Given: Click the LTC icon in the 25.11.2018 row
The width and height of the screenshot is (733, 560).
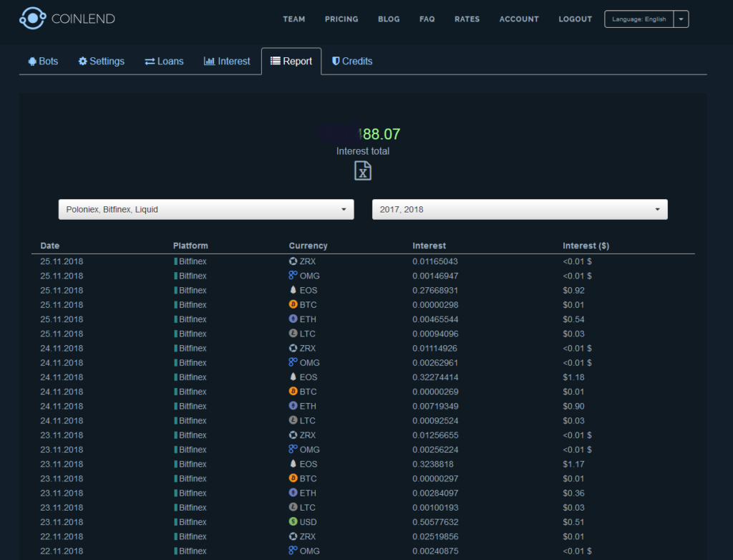Looking at the screenshot, I should tap(293, 333).
